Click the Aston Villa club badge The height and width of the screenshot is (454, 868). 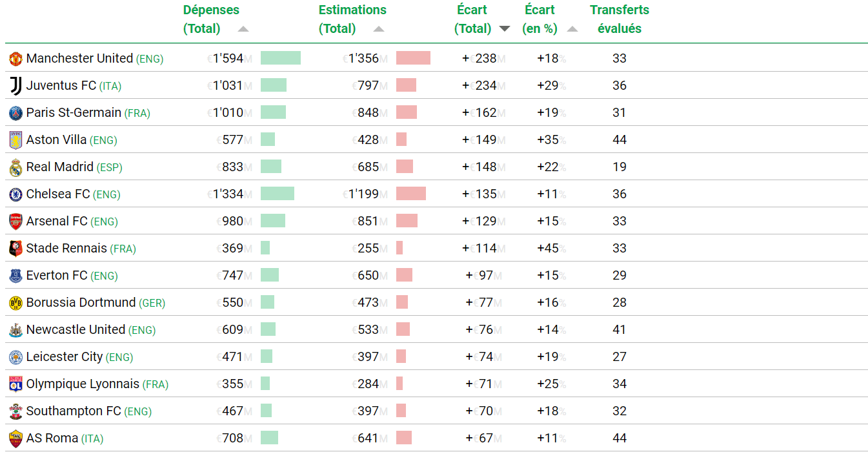15,140
